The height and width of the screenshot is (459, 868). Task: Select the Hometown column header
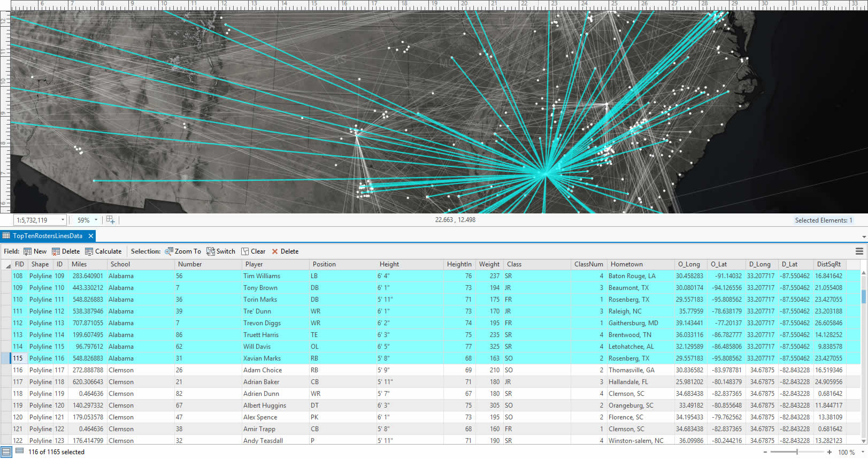641,264
